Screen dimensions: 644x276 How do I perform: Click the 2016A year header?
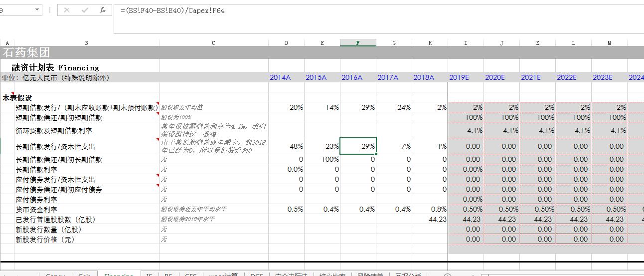pos(352,77)
